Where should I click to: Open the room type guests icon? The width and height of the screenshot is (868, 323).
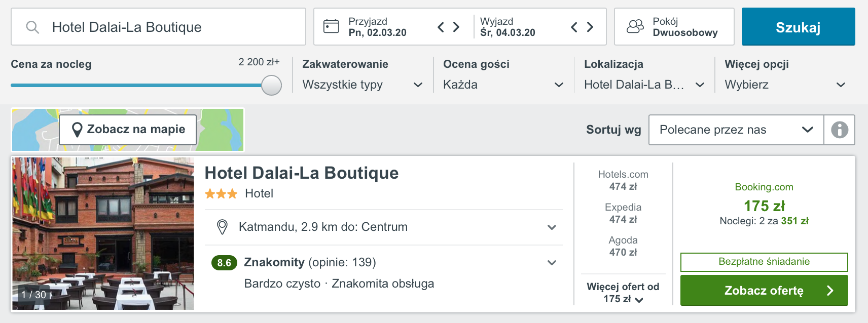coord(635,26)
